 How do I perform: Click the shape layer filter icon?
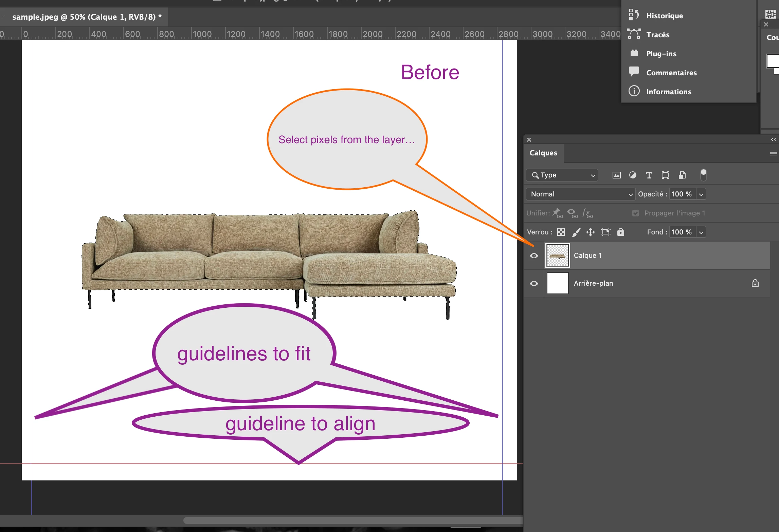click(665, 175)
